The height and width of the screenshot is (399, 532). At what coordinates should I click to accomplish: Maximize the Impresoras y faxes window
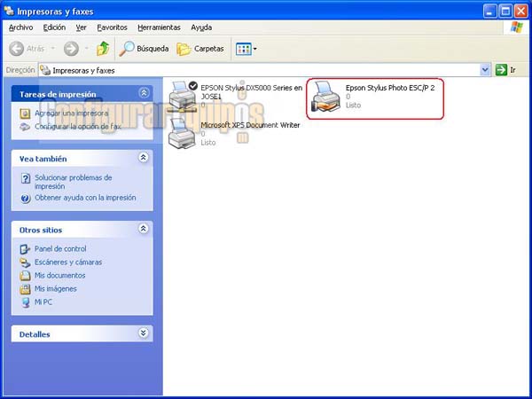[x=505, y=12]
